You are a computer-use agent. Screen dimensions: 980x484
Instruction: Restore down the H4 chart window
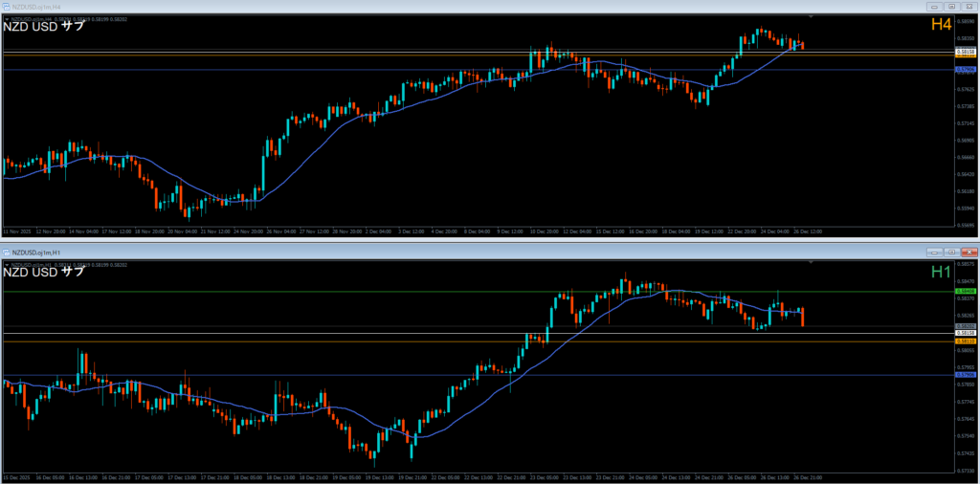point(950,7)
